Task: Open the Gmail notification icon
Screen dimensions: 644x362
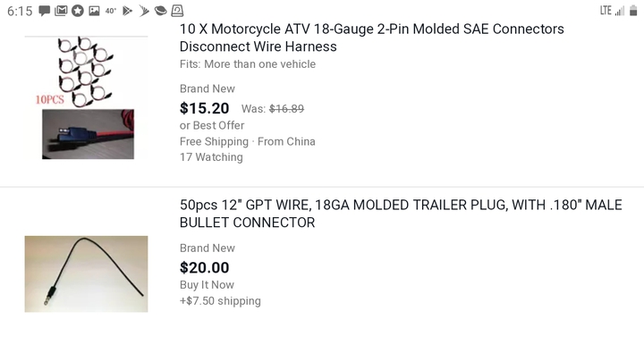Action: (x=61, y=11)
